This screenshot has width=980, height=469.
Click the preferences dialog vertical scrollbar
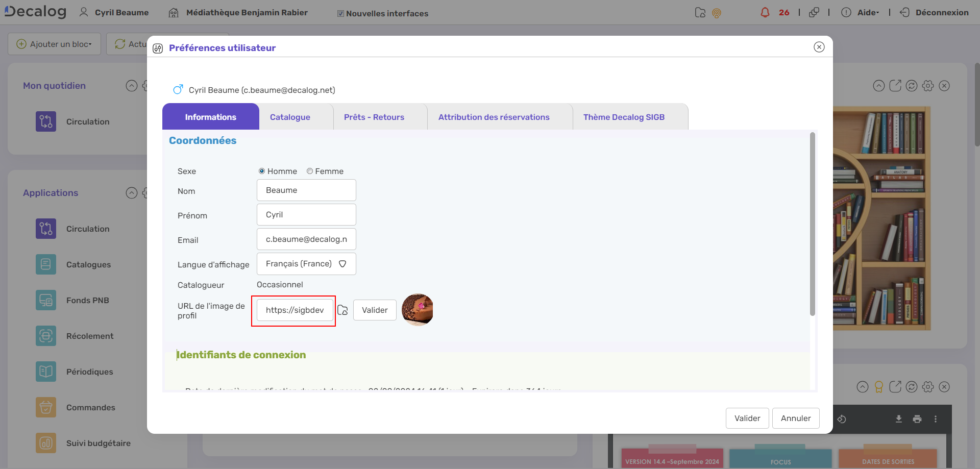pos(812,224)
